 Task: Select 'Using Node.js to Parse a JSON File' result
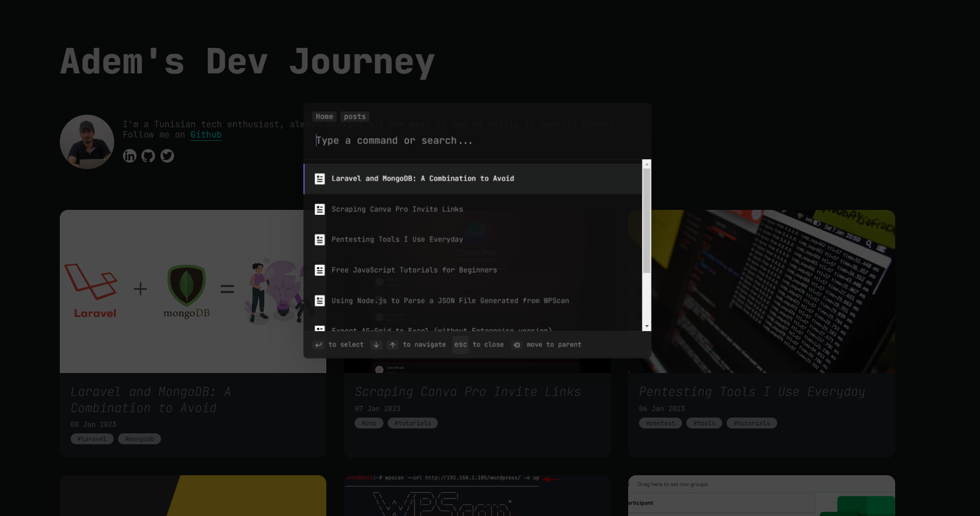point(473,301)
